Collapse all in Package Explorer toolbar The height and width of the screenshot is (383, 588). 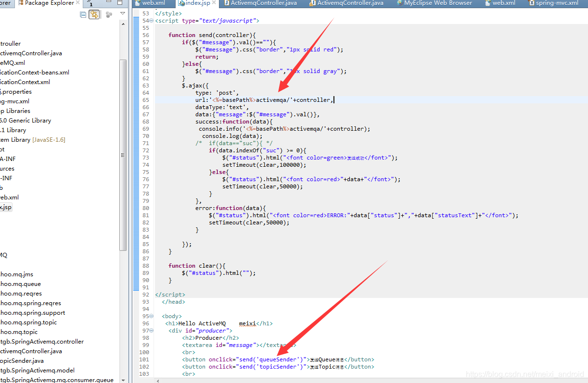pos(83,14)
